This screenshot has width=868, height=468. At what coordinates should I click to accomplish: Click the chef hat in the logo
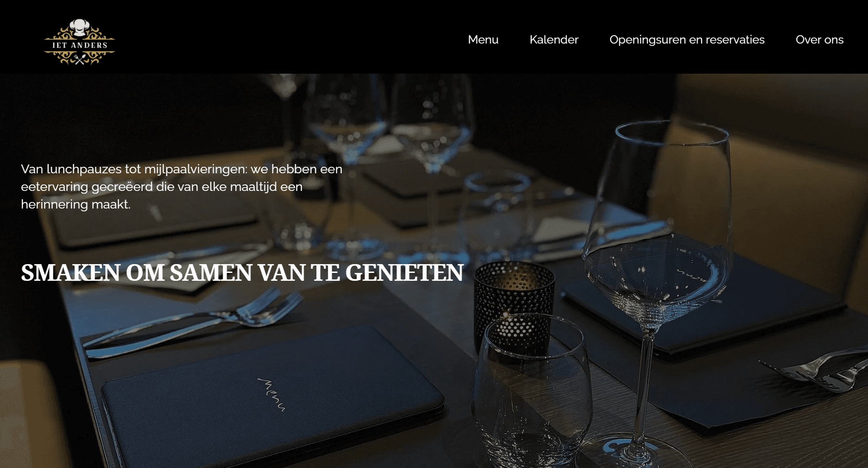point(80,27)
